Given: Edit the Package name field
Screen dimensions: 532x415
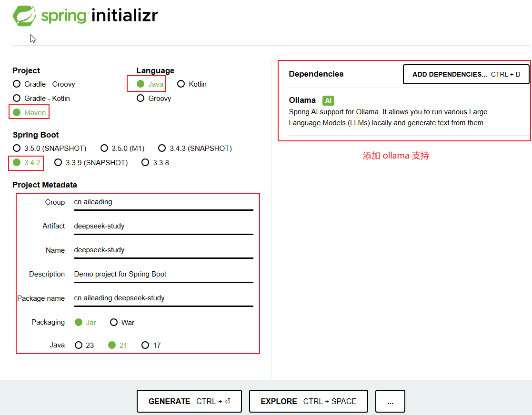Looking at the screenshot, I should coord(163,298).
